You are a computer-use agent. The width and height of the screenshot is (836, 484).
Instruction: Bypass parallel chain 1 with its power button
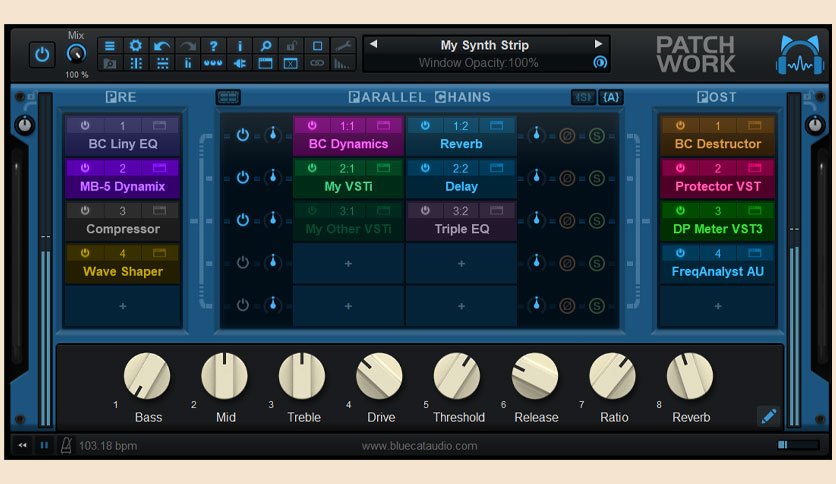[243, 135]
